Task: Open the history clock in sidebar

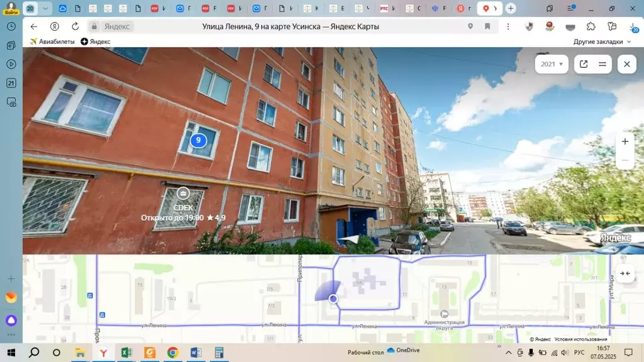Action: (x=11, y=26)
